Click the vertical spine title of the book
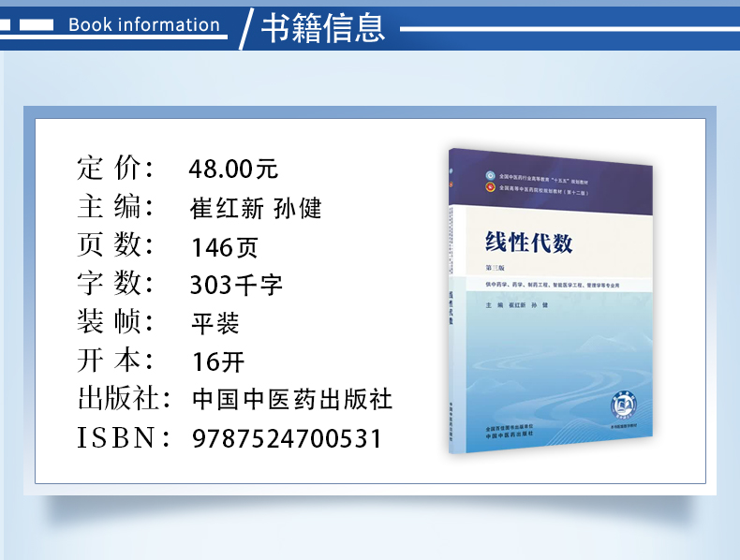740x560 pixels. [x=451, y=306]
